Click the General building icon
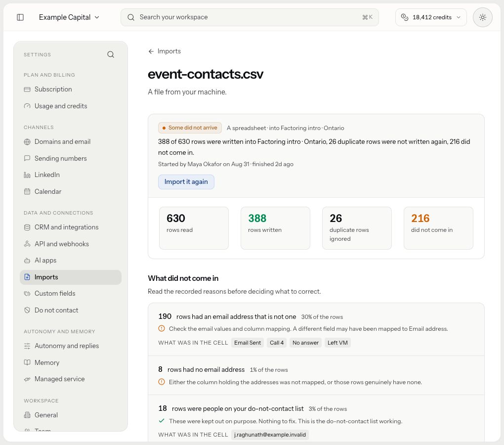 point(27,415)
